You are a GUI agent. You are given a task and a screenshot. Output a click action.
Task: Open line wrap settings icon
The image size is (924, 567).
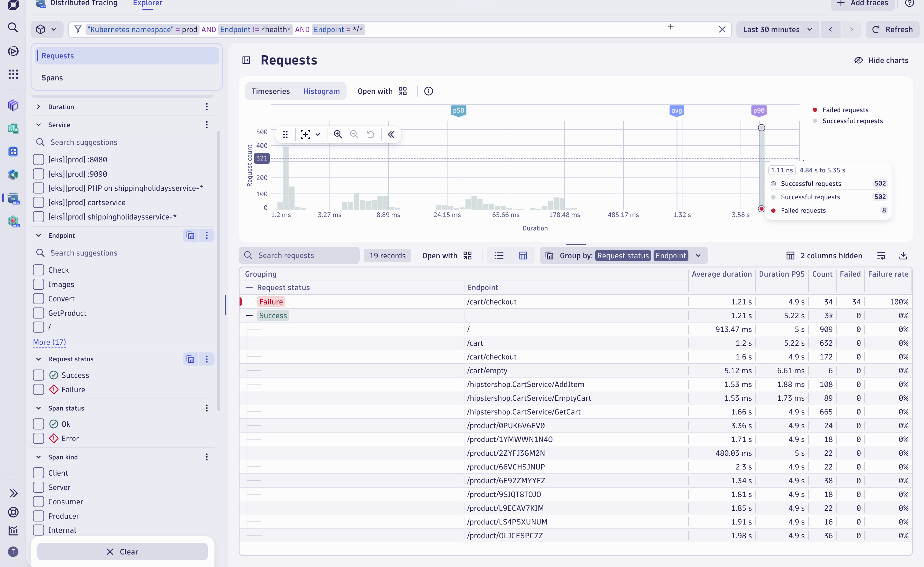[881, 256]
